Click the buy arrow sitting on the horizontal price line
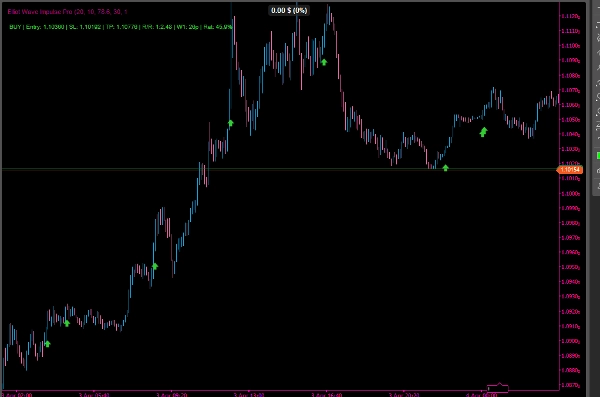600x397 pixels. click(x=445, y=168)
